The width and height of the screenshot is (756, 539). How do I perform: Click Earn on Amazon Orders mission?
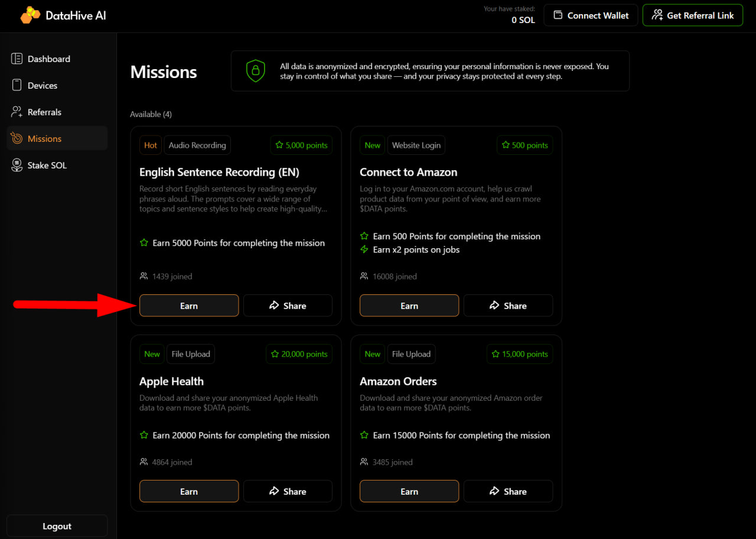(409, 491)
